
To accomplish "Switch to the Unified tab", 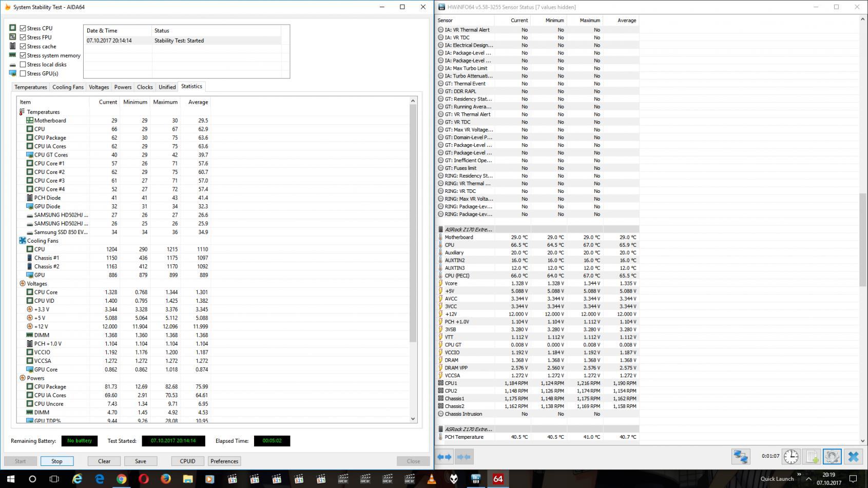I will point(167,87).
